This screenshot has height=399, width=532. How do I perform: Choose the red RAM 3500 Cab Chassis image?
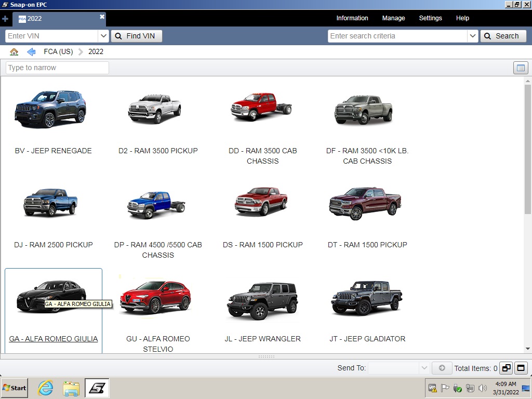click(x=261, y=107)
